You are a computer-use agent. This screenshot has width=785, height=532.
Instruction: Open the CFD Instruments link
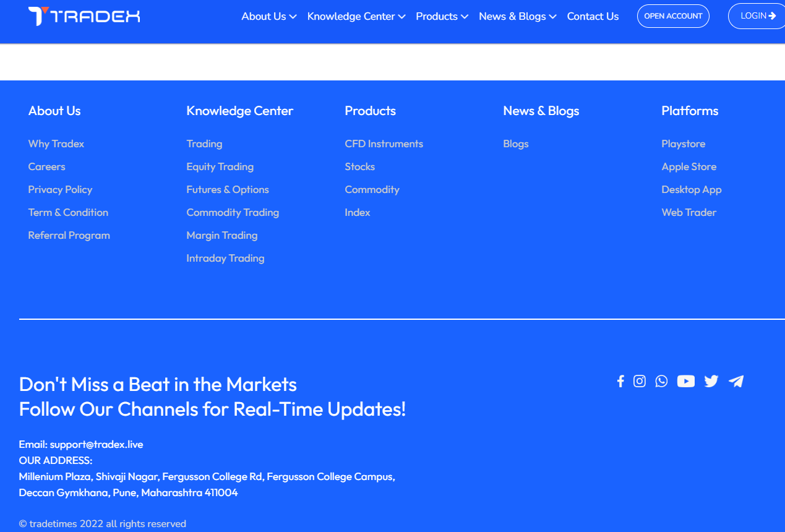(384, 144)
